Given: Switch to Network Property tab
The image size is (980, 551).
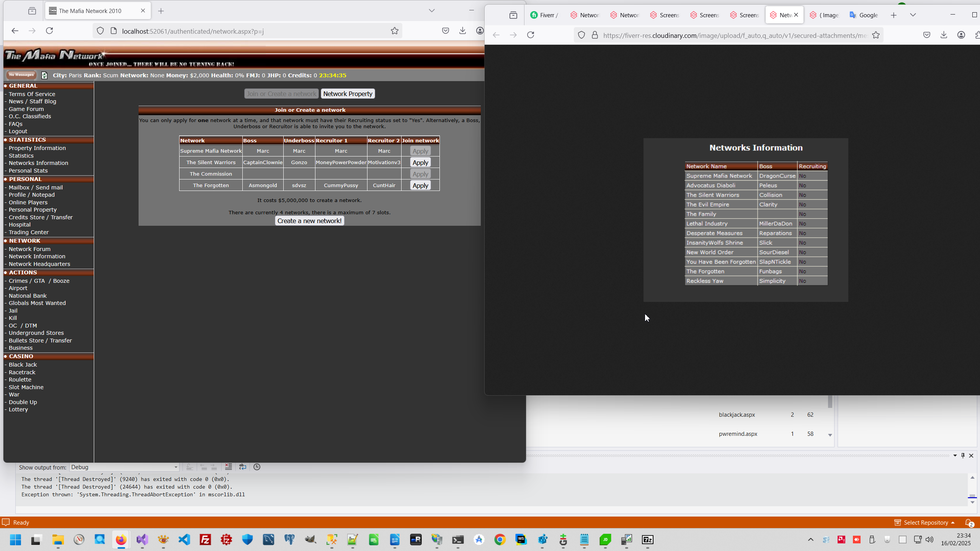Looking at the screenshot, I should point(348,94).
